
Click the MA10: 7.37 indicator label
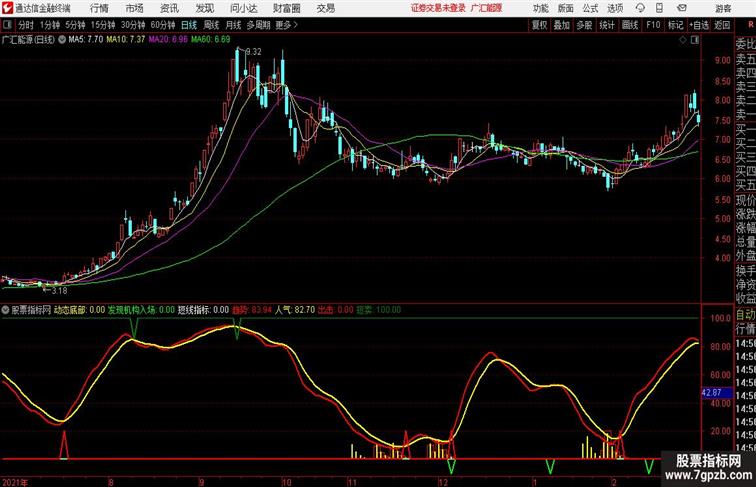126,40
